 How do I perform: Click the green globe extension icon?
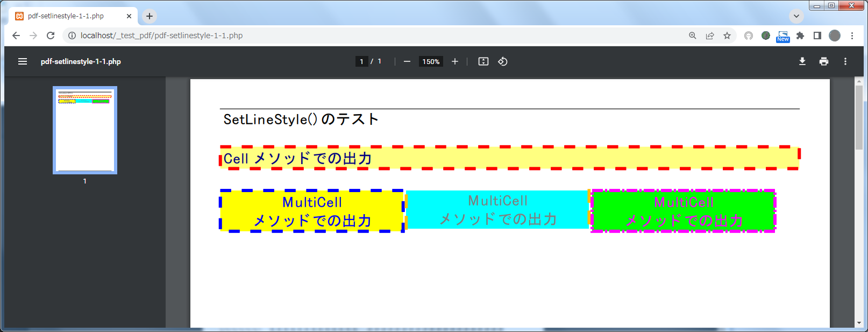coord(766,36)
